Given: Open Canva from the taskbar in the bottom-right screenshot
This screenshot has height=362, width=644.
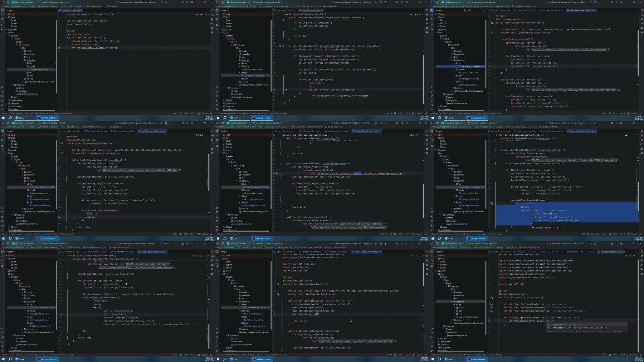Looking at the screenshot, I should pyautogui.click(x=449, y=359).
